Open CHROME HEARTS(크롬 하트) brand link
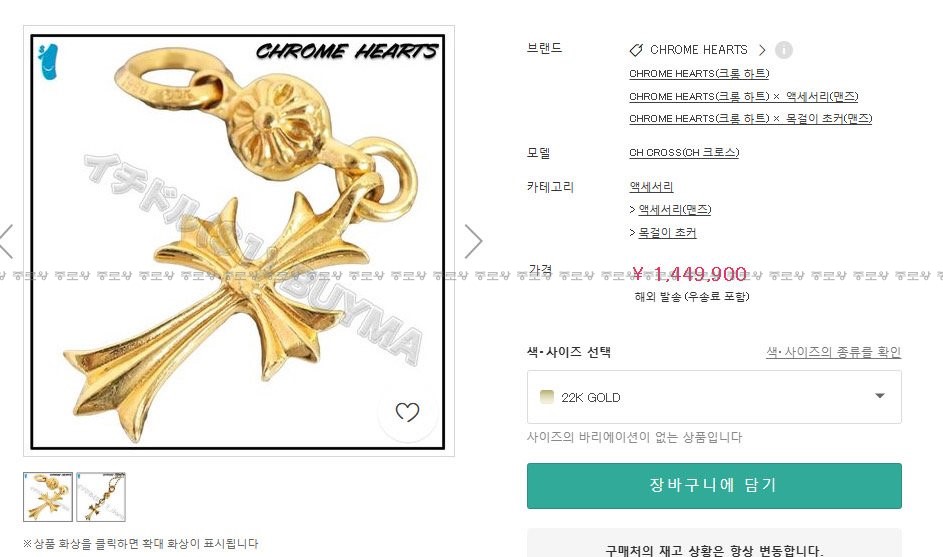This screenshot has height=557, width=943. (699, 73)
